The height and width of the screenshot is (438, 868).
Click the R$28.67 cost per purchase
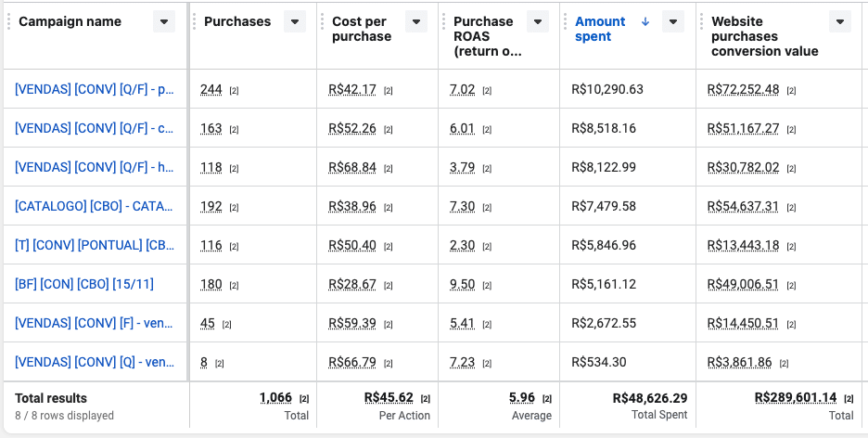pyautogui.click(x=352, y=284)
